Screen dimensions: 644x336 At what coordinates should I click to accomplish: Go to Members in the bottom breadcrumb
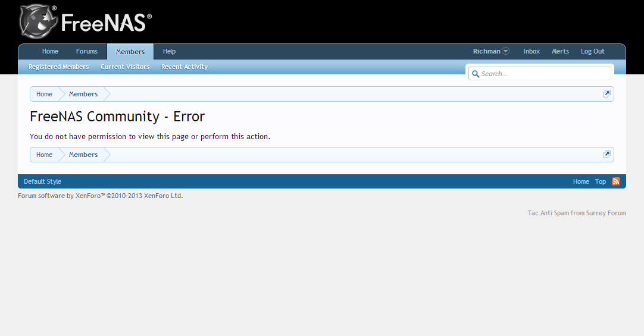coord(83,155)
